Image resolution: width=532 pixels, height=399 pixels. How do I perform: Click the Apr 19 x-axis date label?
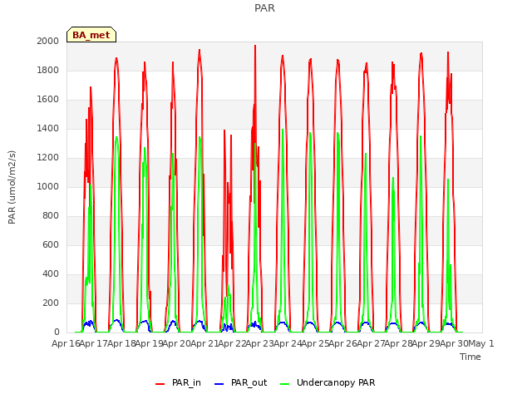point(149,343)
